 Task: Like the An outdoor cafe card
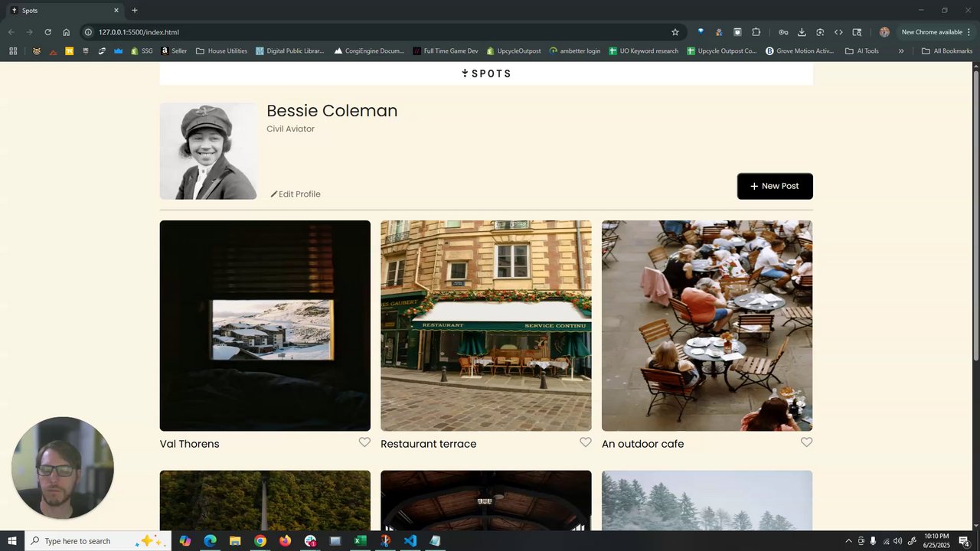[806, 442]
